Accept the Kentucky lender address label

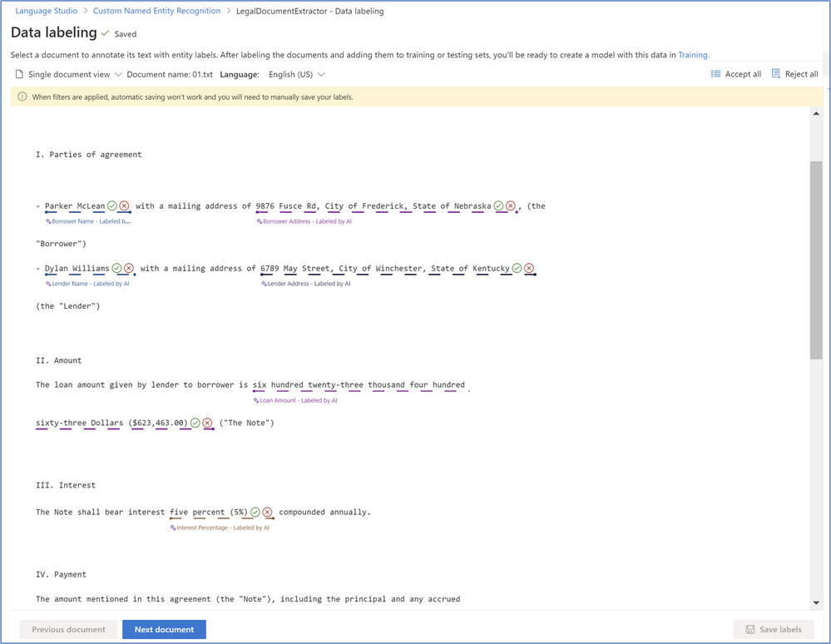pyautogui.click(x=517, y=268)
